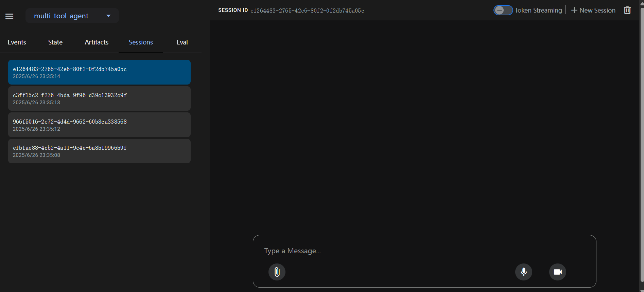
Task: Switch to the Events tab
Action: (17, 42)
